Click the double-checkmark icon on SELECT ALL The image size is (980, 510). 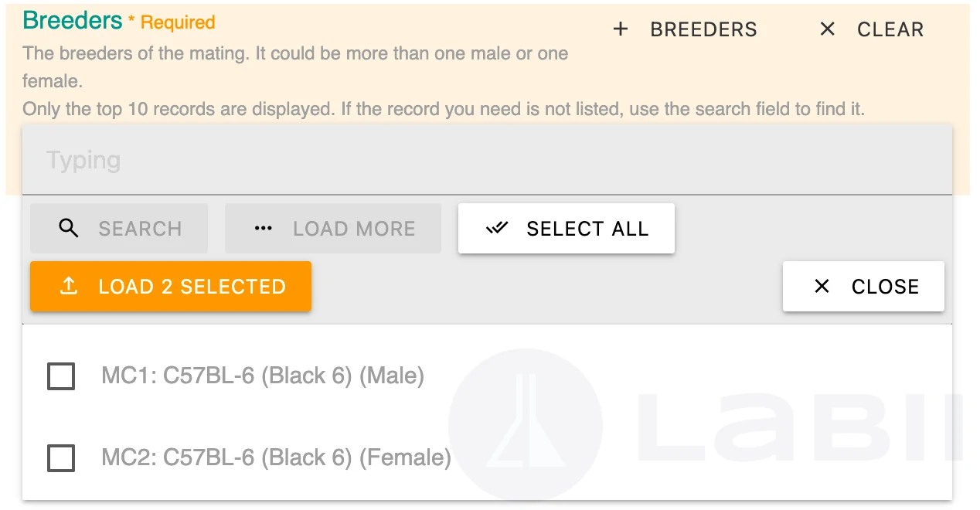497,229
